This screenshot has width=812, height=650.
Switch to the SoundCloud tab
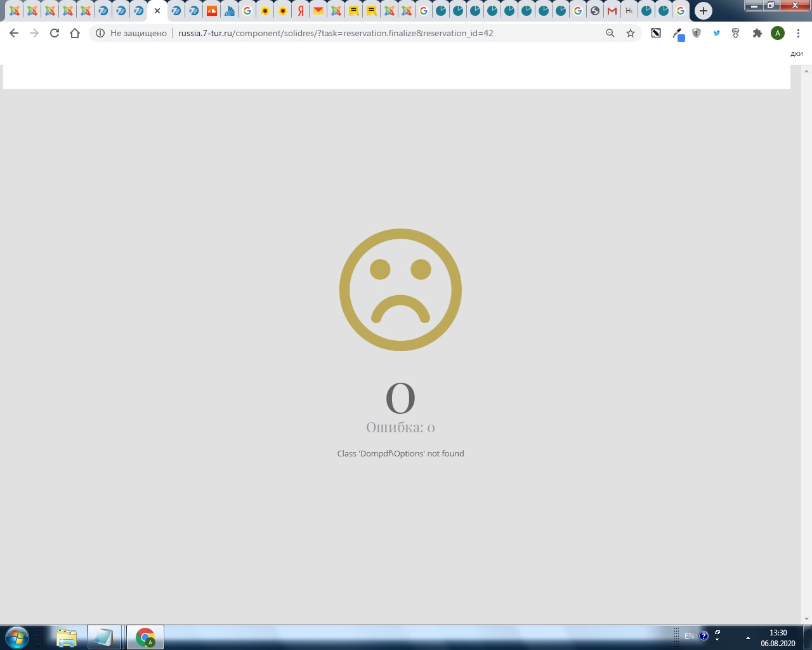click(212, 11)
